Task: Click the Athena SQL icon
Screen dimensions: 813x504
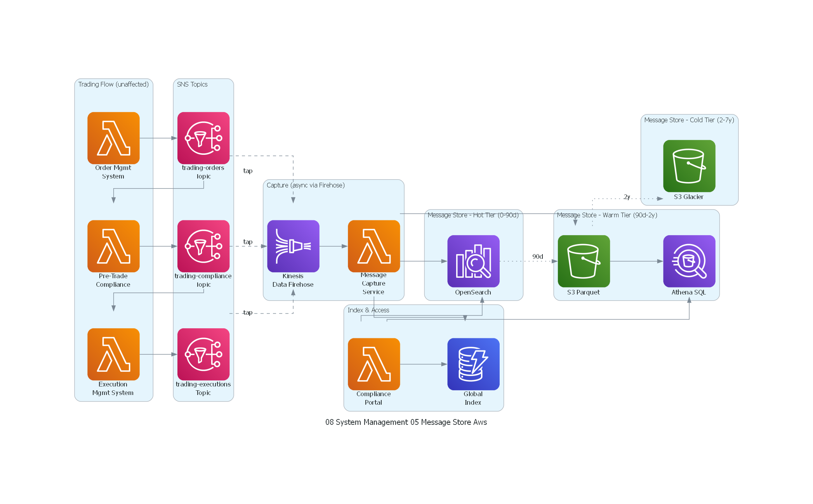Action: [x=689, y=261]
